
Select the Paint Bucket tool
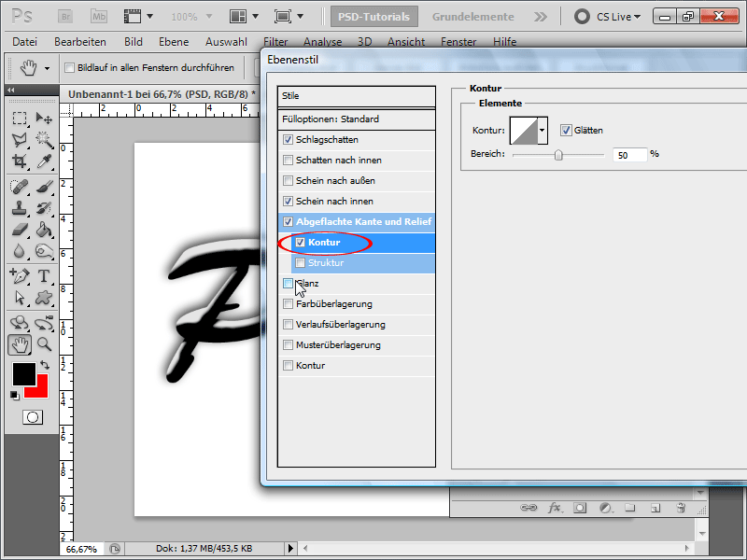[x=44, y=230]
